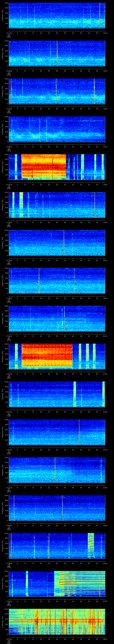Select the spectrogram panel starting at 5:14:00
The height and width of the screenshot is (644, 114).
[57, 129]
